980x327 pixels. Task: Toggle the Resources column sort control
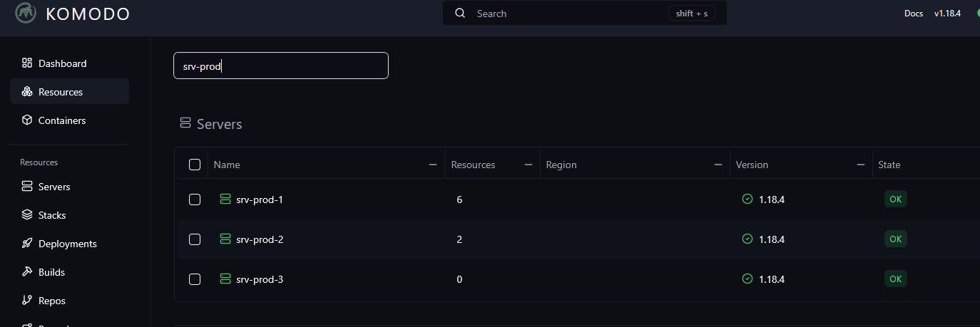point(528,165)
